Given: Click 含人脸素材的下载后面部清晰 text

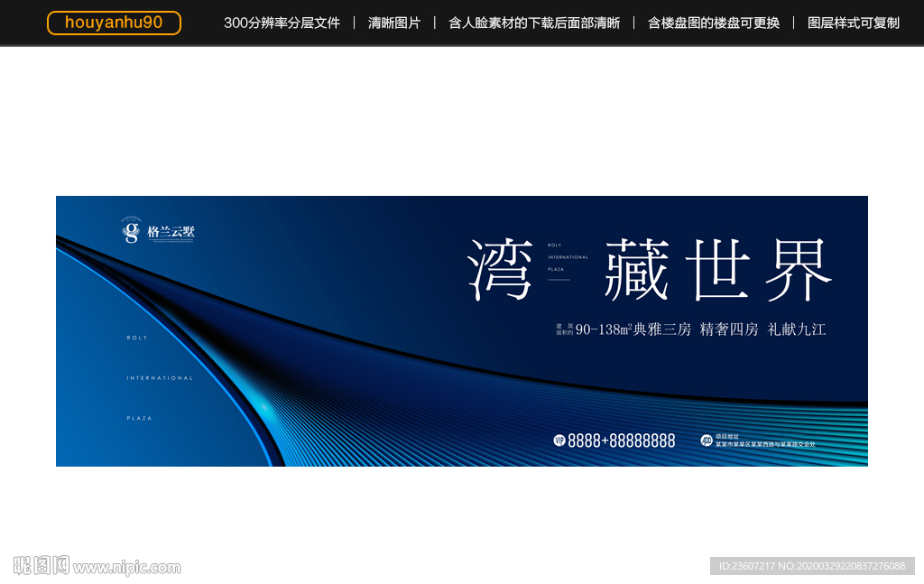Looking at the screenshot, I should 534,23.
